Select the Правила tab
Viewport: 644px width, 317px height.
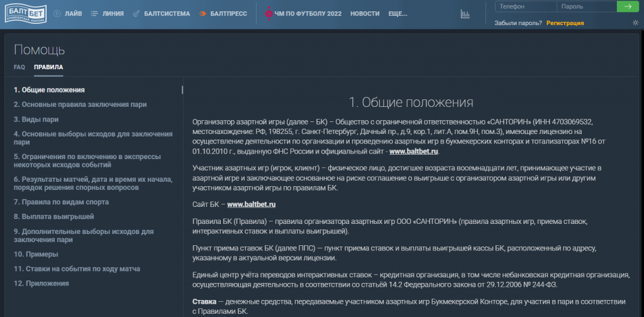pos(48,67)
